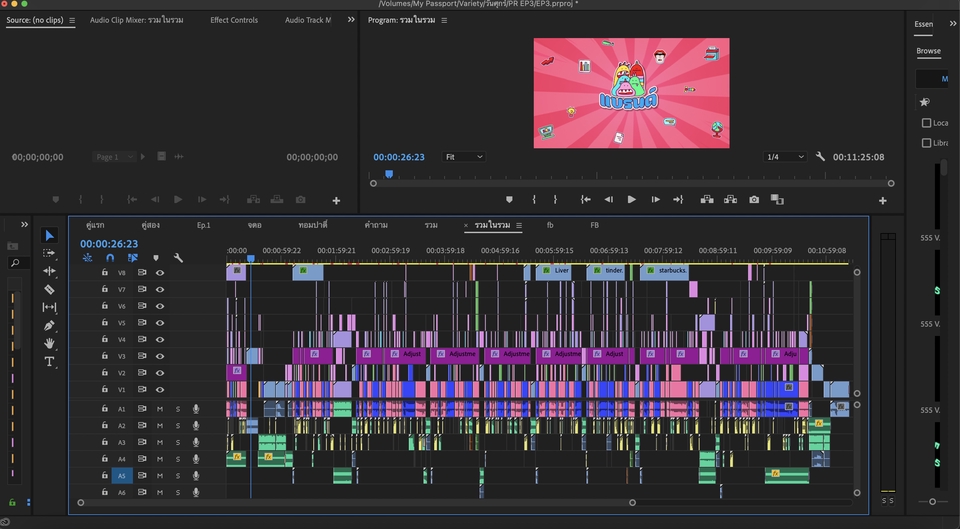Select the Type tool
960x529 pixels.
(x=50, y=362)
